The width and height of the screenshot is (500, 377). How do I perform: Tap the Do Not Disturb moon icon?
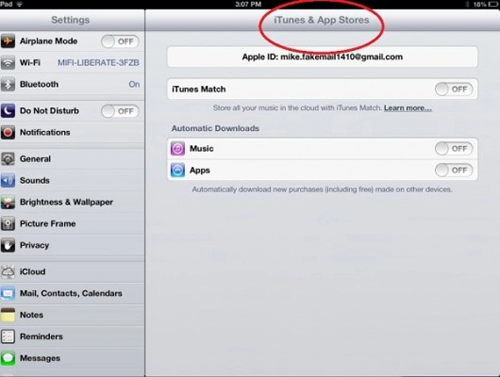(x=8, y=111)
